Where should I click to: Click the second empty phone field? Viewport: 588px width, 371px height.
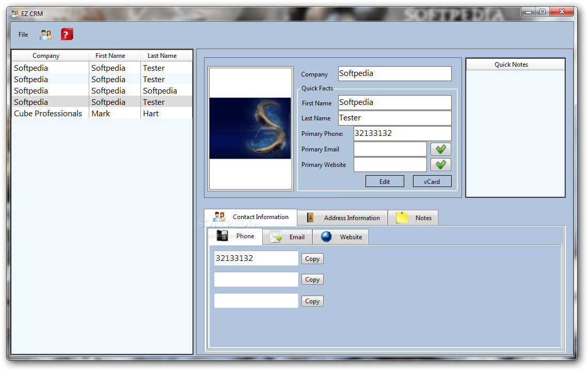click(256, 280)
